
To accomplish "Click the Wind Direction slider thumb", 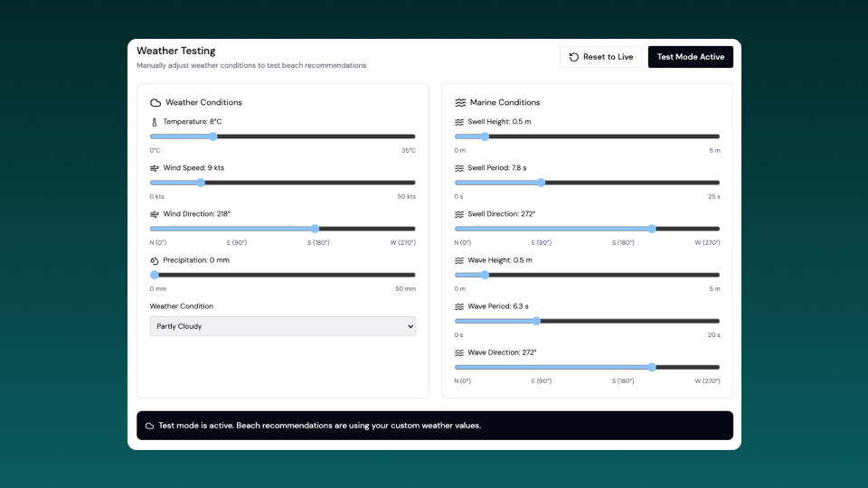I will pyautogui.click(x=315, y=229).
